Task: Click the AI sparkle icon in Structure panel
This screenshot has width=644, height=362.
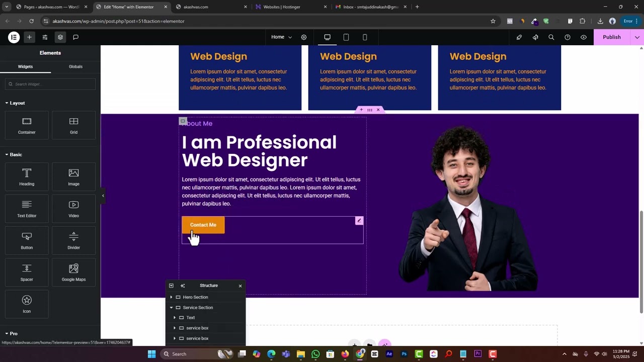Action: point(183,286)
